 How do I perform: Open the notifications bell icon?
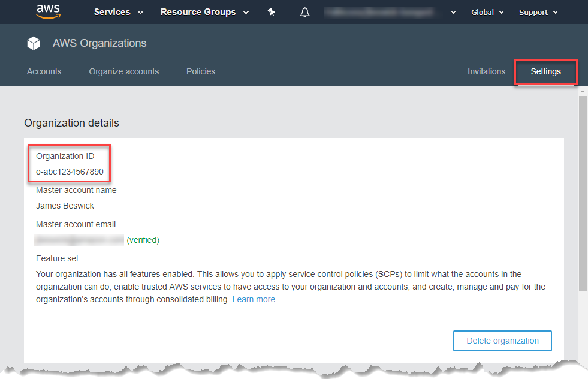coord(305,13)
